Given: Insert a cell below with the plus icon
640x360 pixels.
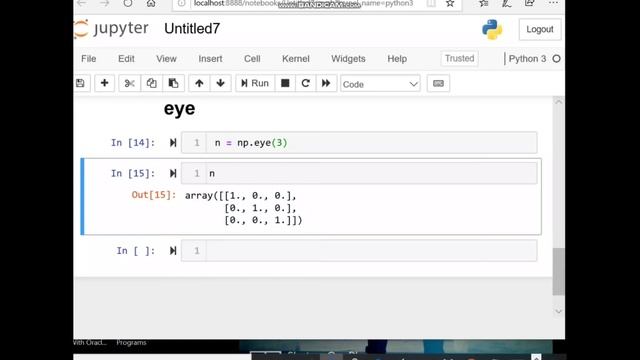Looking at the screenshot, I should click(x=104, y=83).
